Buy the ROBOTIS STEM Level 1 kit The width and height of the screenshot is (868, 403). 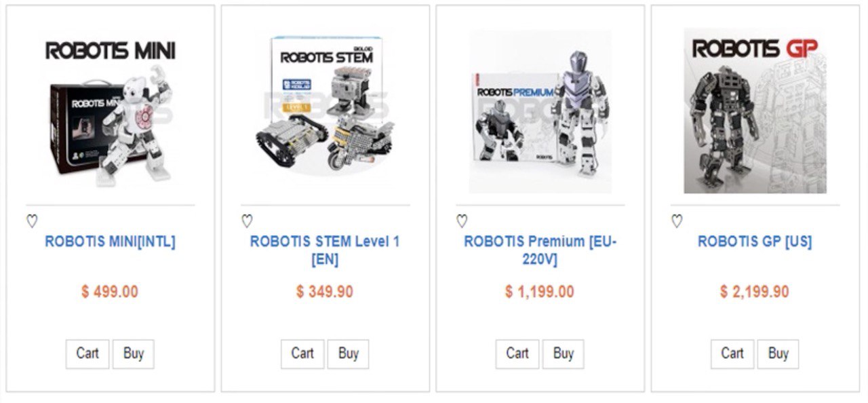[x=349, y=353]
